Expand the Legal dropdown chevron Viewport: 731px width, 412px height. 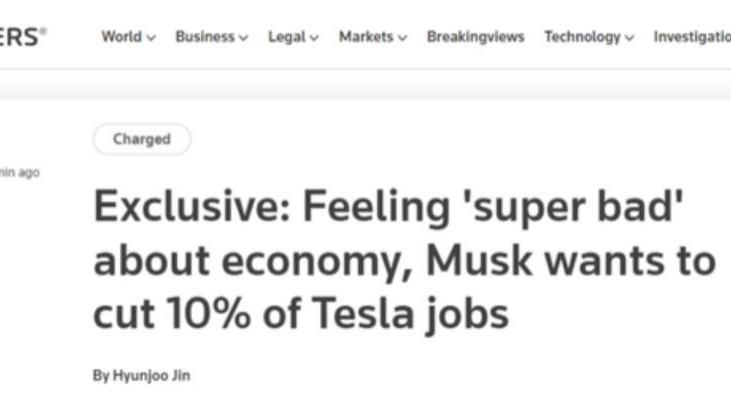(314, 38)
